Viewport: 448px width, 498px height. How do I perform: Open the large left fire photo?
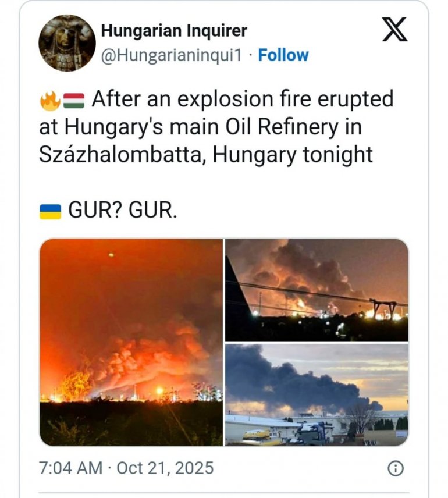click(131, 342)
